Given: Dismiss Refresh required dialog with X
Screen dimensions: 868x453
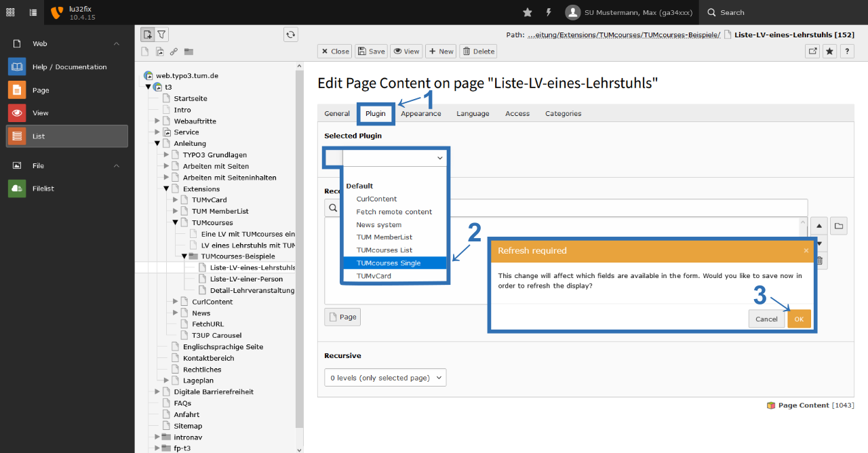Looking at the screenshot, I should (806, 250).
